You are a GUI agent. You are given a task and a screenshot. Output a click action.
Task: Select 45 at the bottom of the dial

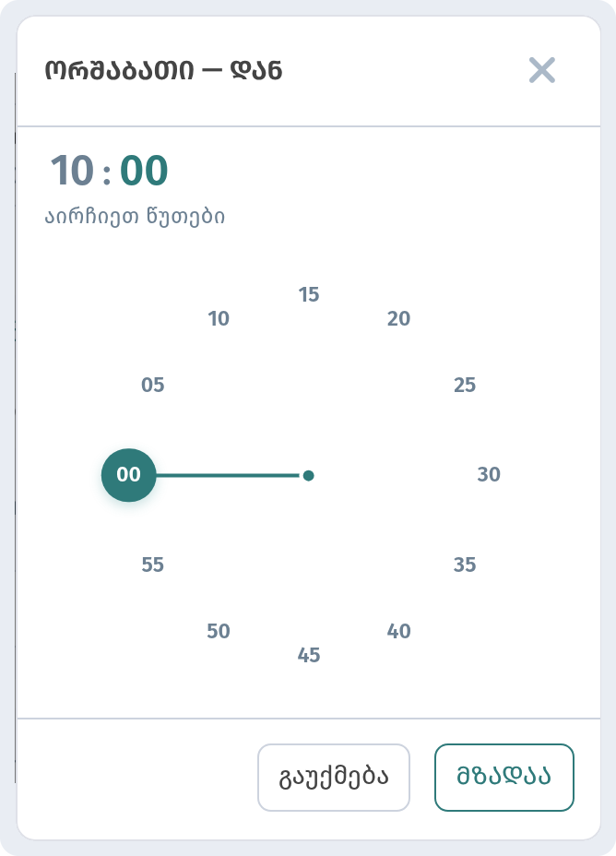pos(309,655)
